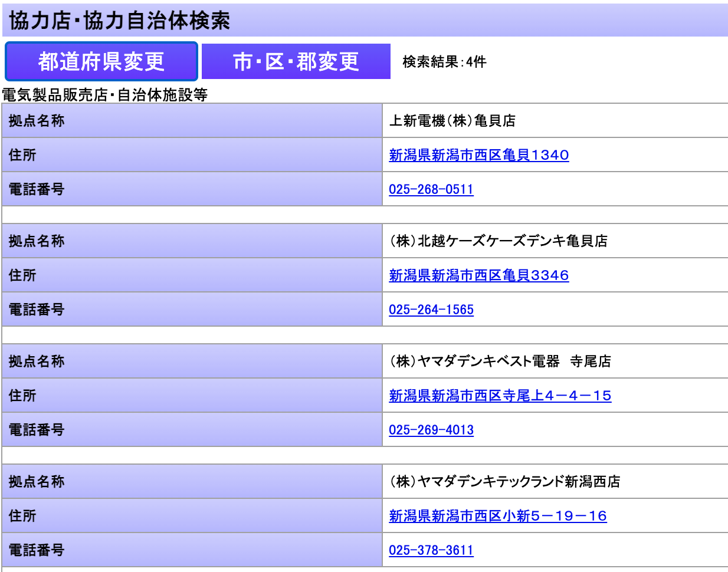This screenshot has width=728, height=572.
Task: Click the 協力店・協力自治体検索 page heading
Action: click(120, 21)
